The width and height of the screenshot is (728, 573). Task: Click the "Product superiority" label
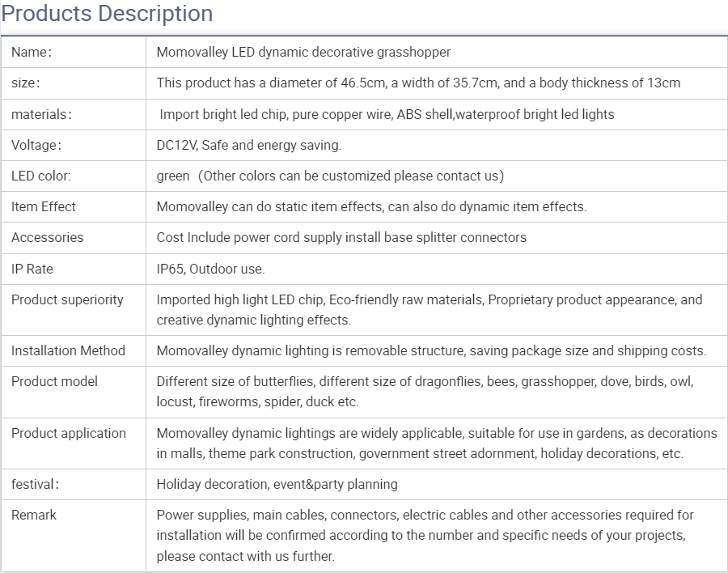coord(67,299)
